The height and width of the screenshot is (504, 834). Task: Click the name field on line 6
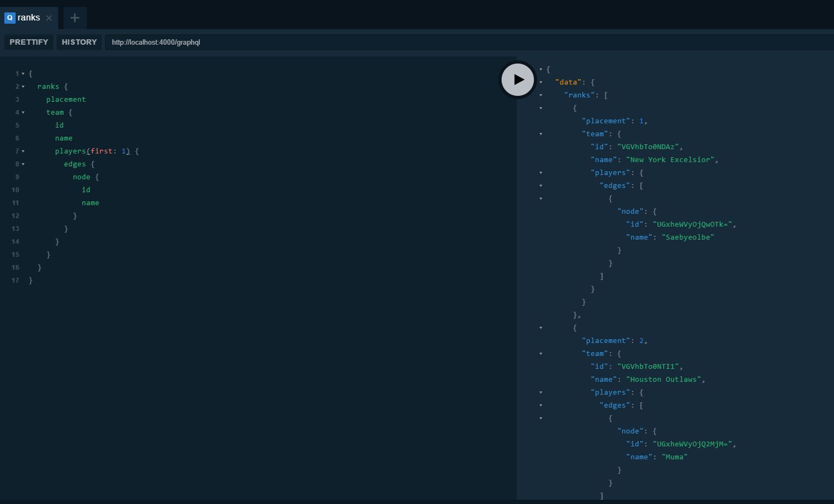64,138
